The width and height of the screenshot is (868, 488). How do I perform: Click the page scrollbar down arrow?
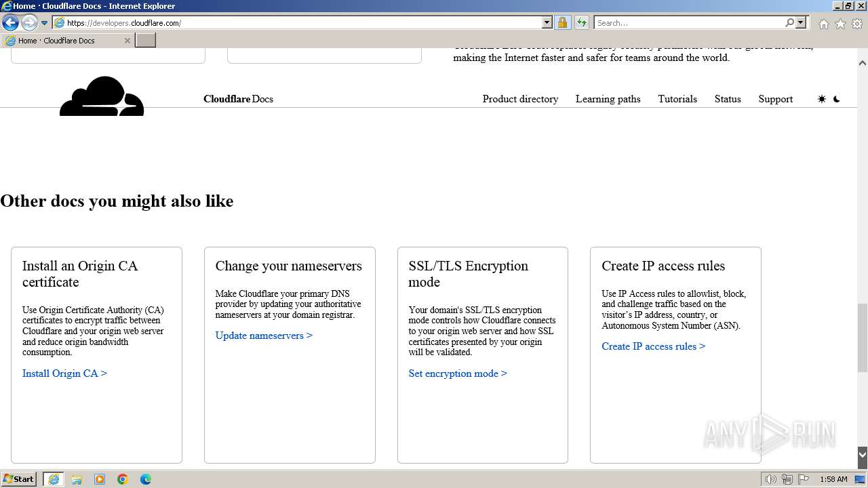point(863,454)
